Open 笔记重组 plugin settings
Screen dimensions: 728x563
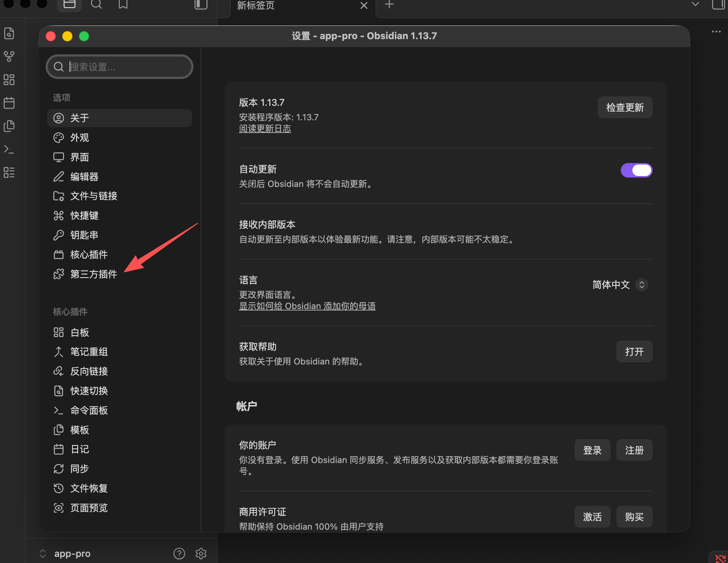click(120, 352)
